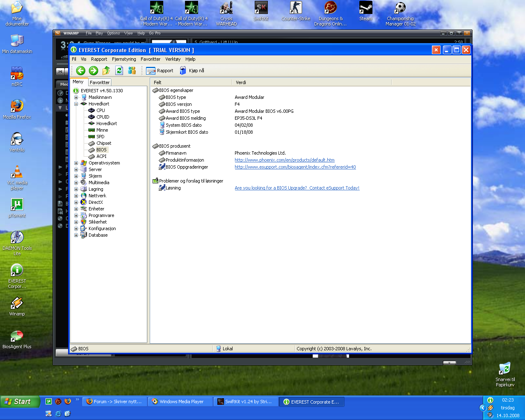Expand the Skjerm tree node
The height and width of the screenshot is (420, 525).
[76, 176]
